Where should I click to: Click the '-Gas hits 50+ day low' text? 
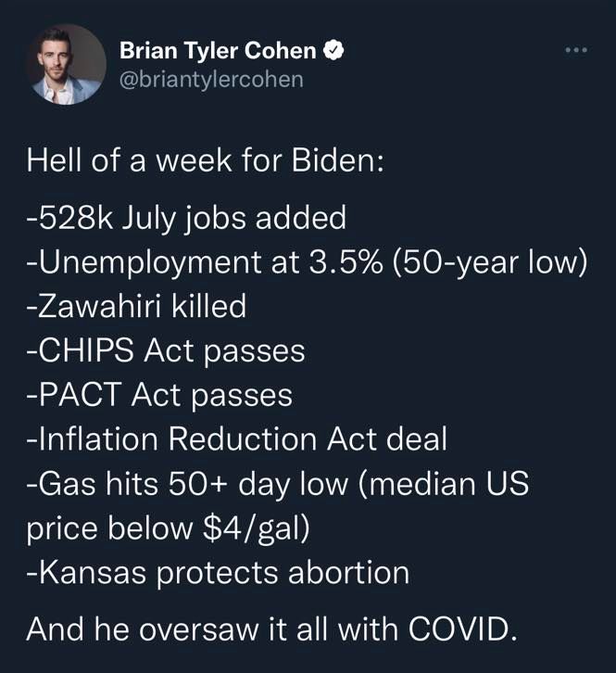pos(187,484)
